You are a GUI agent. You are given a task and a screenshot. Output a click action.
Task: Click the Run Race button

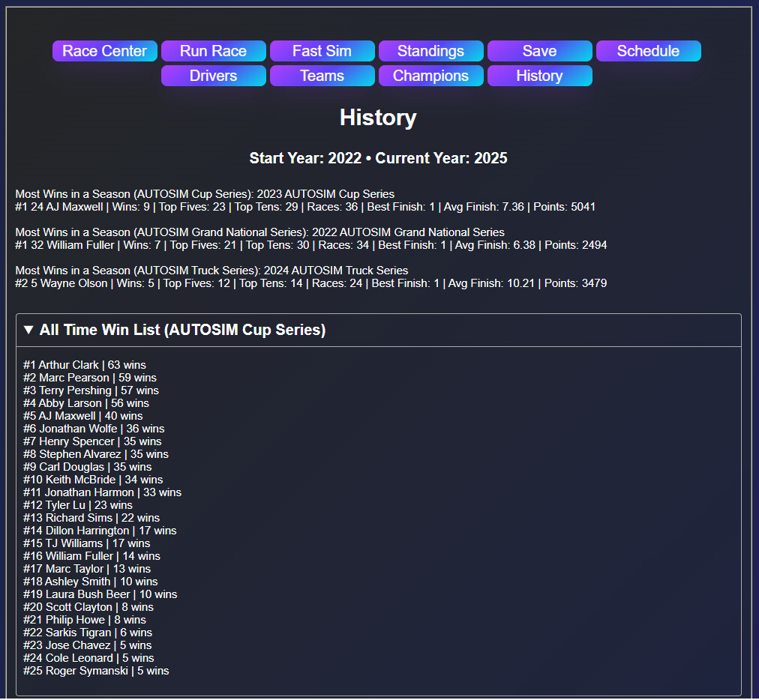pyautogui.click(x=213, y=50)
